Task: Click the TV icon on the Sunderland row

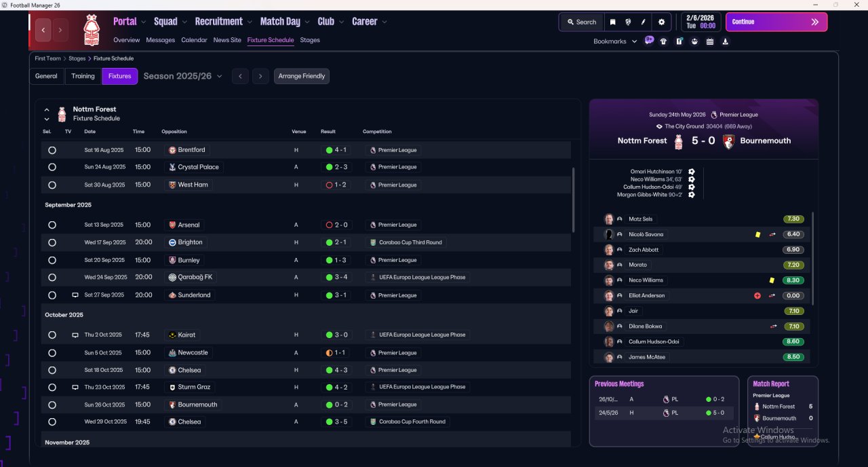Action: (75, 295)
